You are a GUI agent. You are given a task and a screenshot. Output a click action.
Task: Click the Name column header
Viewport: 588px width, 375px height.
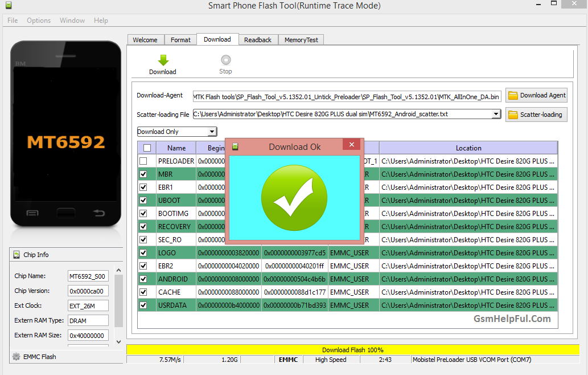(x=176, y=148)
